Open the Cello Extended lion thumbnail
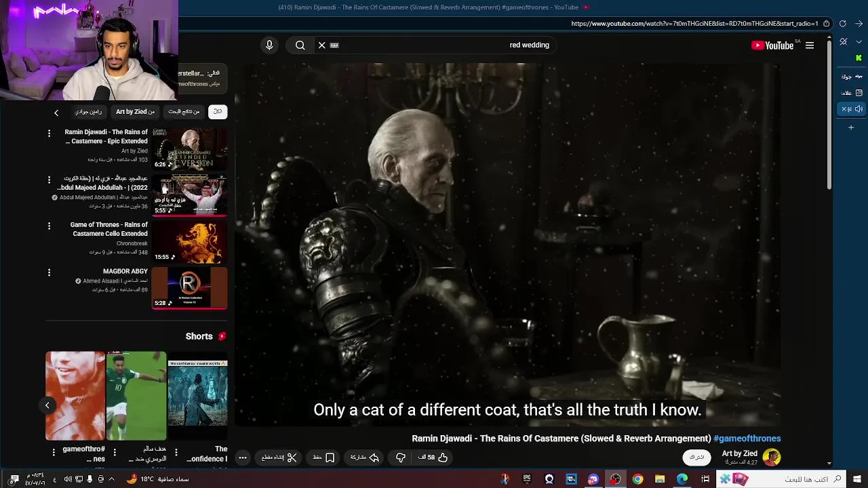Image resolution: width=868 pixels, height=488 pixels. (x=189, y=241)
